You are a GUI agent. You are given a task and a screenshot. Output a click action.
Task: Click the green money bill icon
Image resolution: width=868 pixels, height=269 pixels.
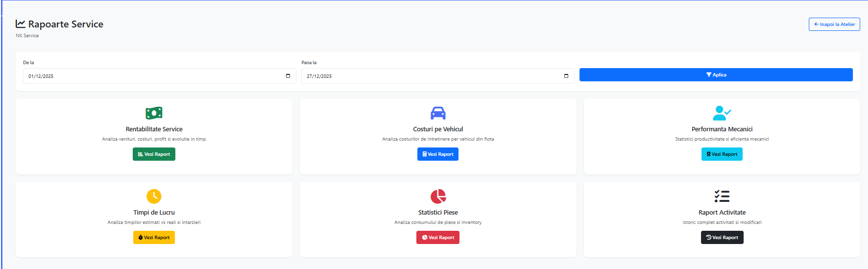154,113
